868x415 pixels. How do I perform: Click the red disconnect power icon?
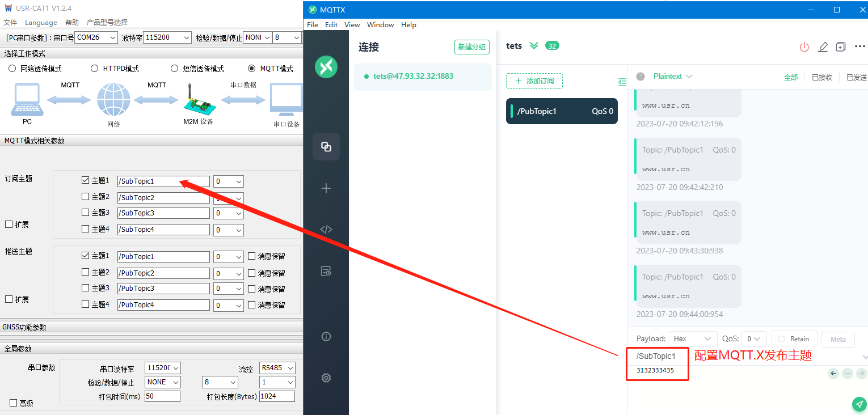[x=804, y=47]
